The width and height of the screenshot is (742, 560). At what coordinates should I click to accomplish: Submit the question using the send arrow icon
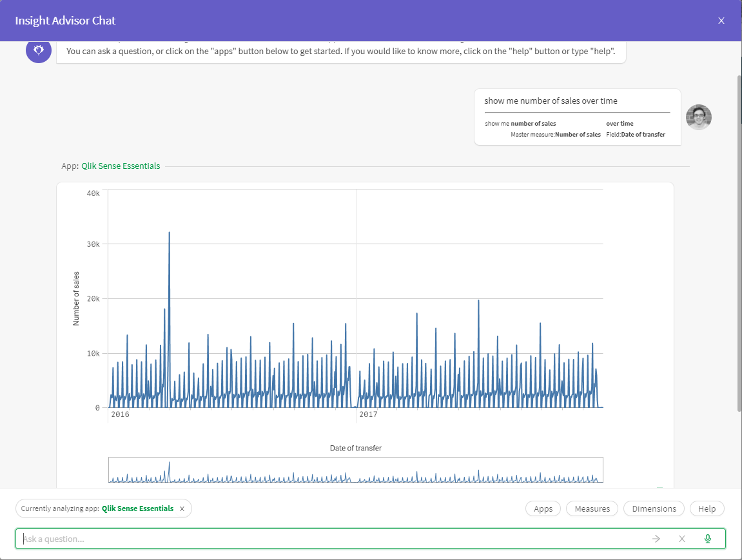point(656,538)
